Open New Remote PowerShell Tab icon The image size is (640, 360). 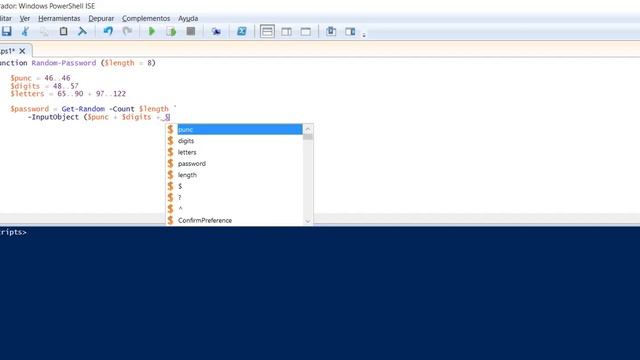coord(216,31)
